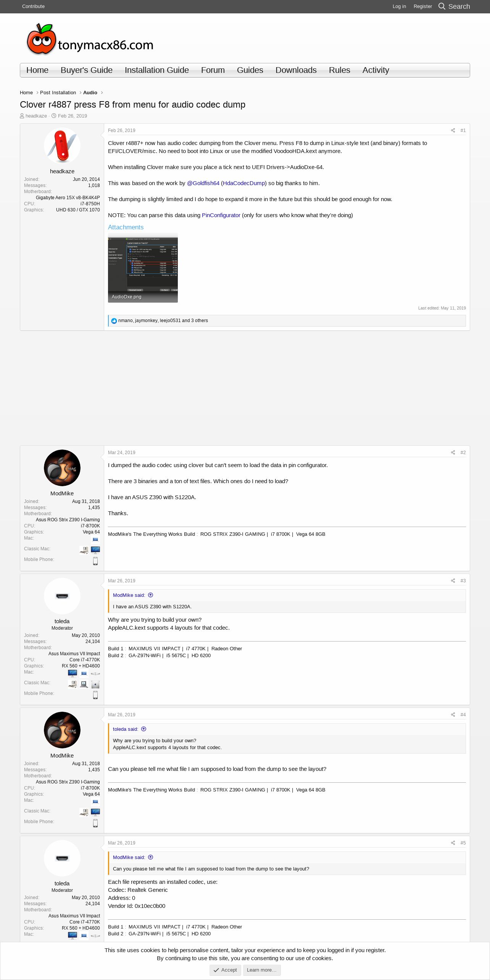The image size is (490, 980).
Task: Click the like icon under post #1
Action: (114, 321)
